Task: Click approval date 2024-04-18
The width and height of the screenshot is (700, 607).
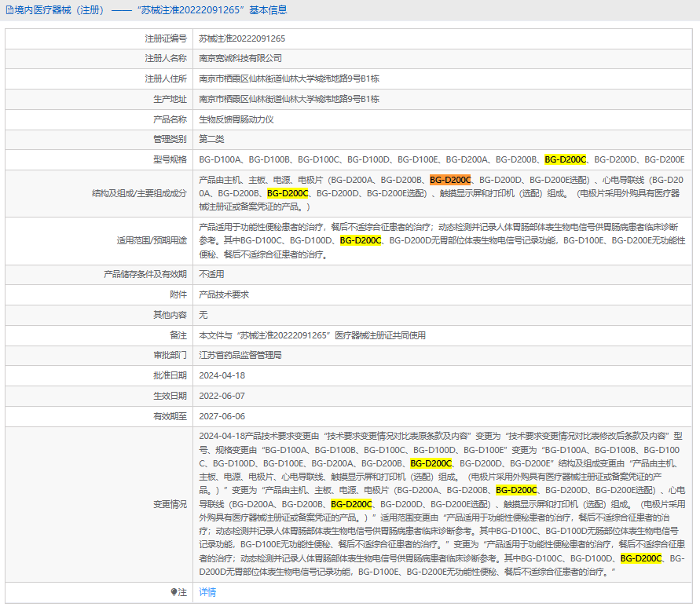Action: [x=222, y=375]
